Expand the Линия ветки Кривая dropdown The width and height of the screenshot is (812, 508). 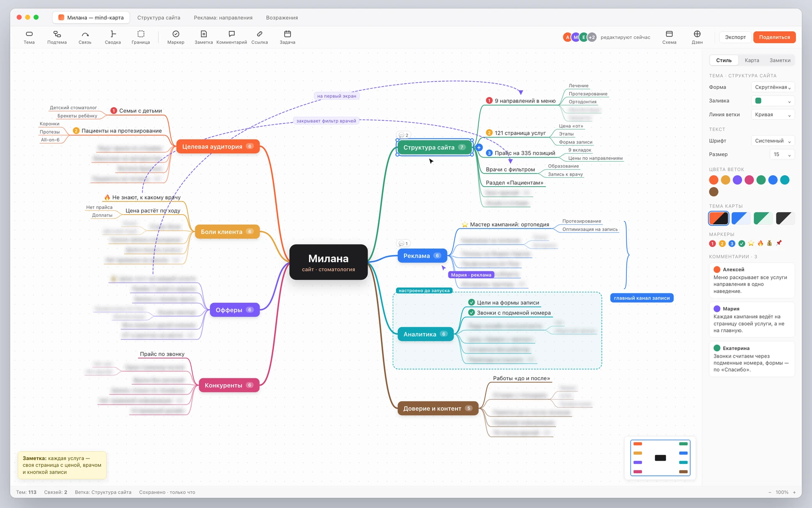click(773, 115)
